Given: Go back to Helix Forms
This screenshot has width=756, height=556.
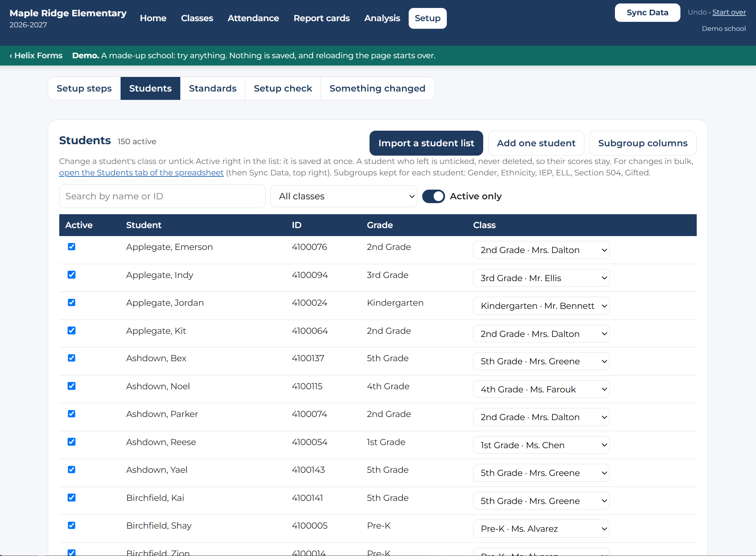Looking at the screenshot, I should point(36,55).
